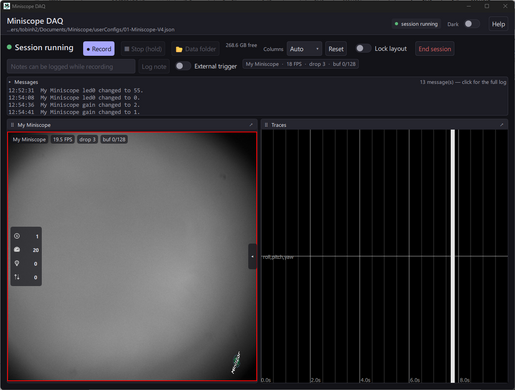Click the LED value 0
This screenshot has height=390, width=515.
pos(36,264)
